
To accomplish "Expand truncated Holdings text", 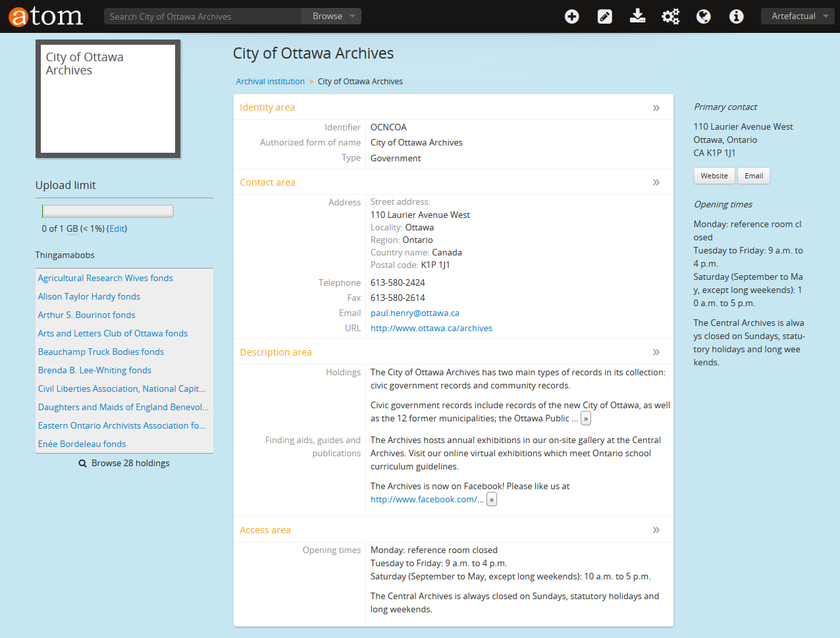I will tap(586, 419).
